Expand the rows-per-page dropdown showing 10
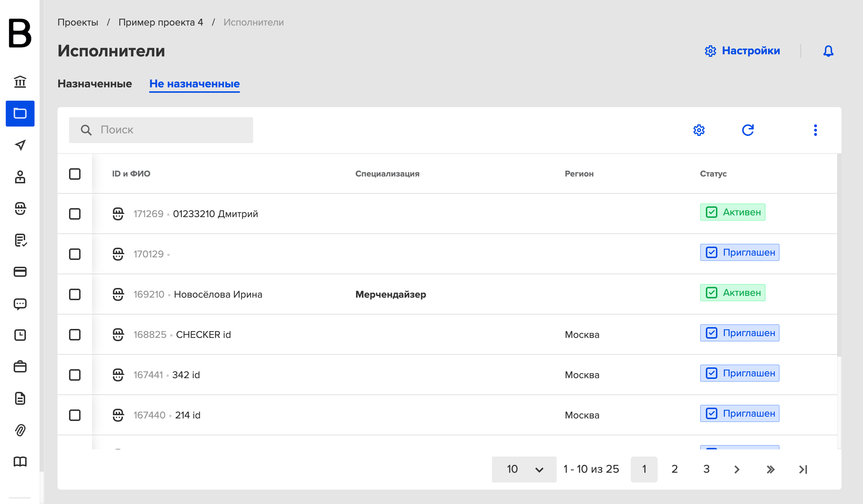The width and height of the screenshot is (863, 504). (x=524, y=469)
